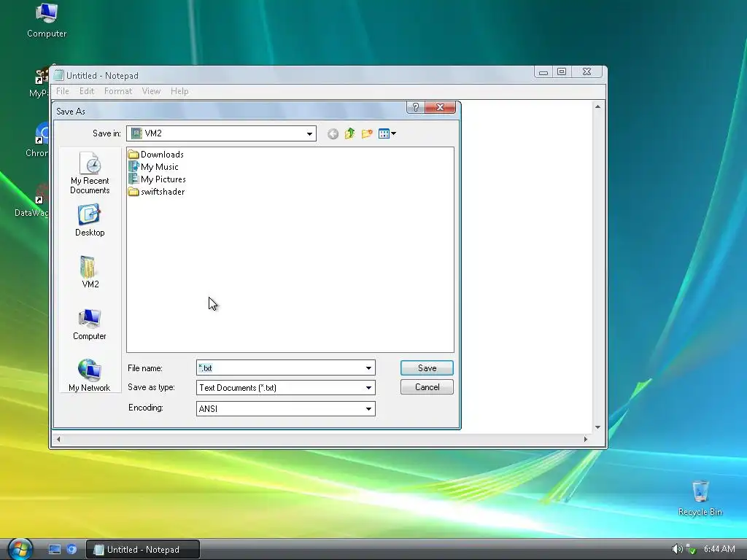Select the DataWag desktop shortcut
747x560 pixels.
click(x=32, y=200)
